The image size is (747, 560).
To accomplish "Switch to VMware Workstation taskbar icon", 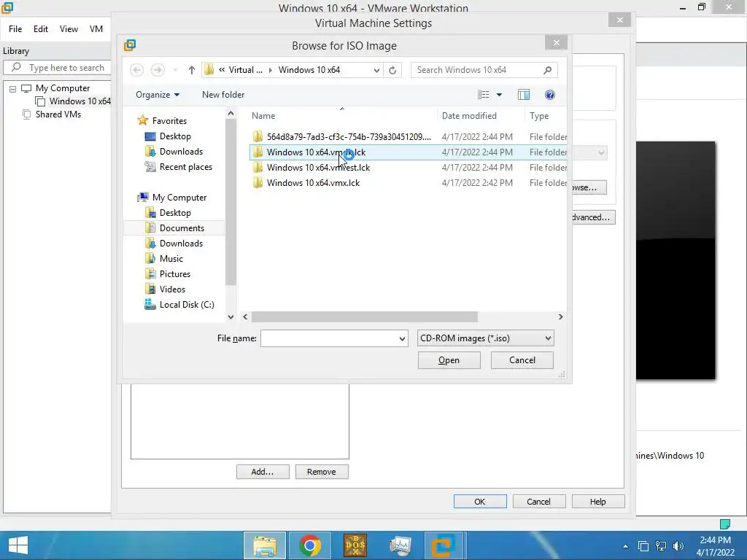I will [x=444, y=545].
